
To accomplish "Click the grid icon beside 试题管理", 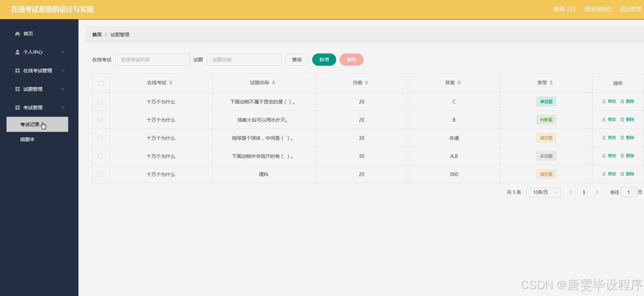I will click(17, 89).
